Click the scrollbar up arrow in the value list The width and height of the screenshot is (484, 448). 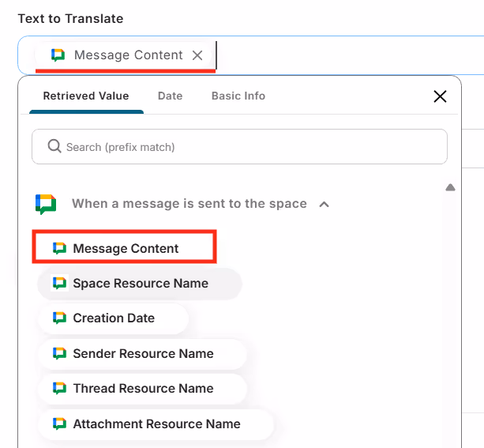pos(450,187)
